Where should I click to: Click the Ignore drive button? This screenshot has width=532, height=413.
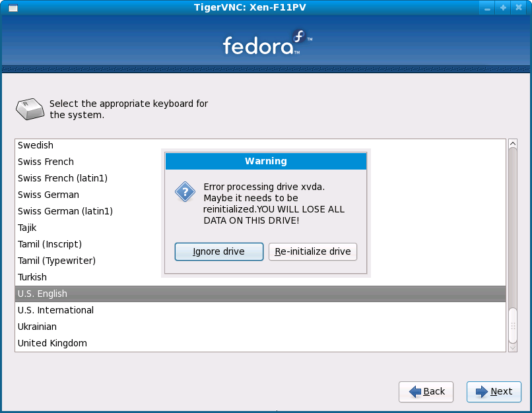[x=218, y=251]
